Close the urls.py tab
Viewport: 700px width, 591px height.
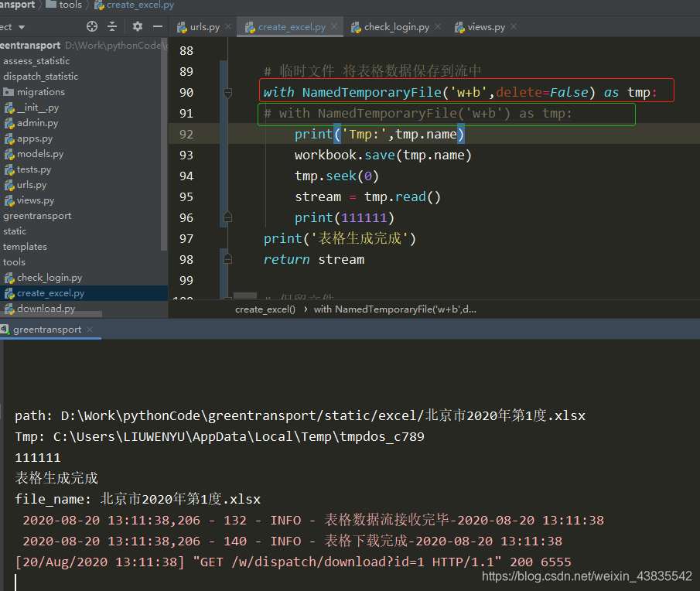(x=228, y=27)
